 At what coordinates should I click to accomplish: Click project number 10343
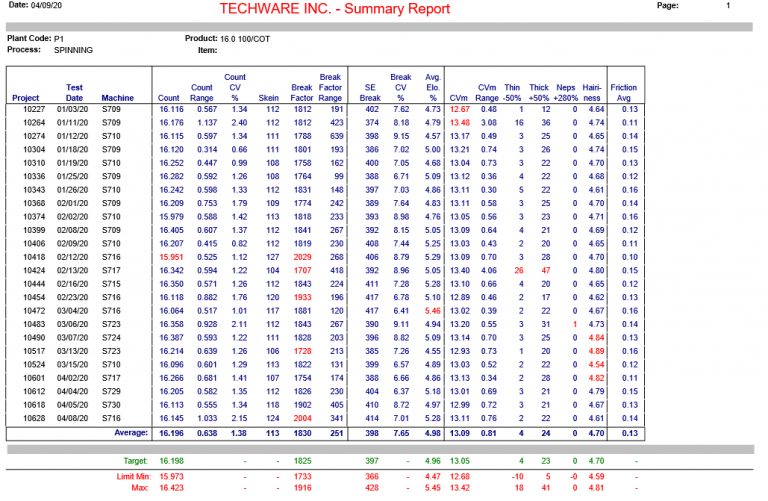(34, 190)
